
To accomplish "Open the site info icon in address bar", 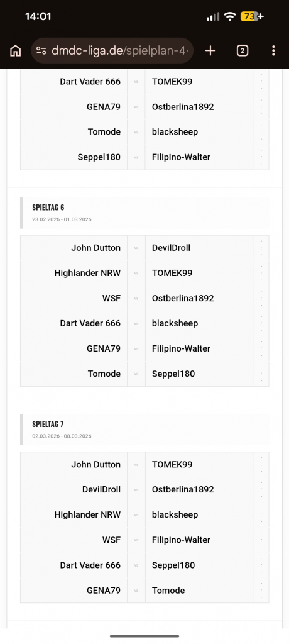I will pyautogui.click(x=41, y=51).
